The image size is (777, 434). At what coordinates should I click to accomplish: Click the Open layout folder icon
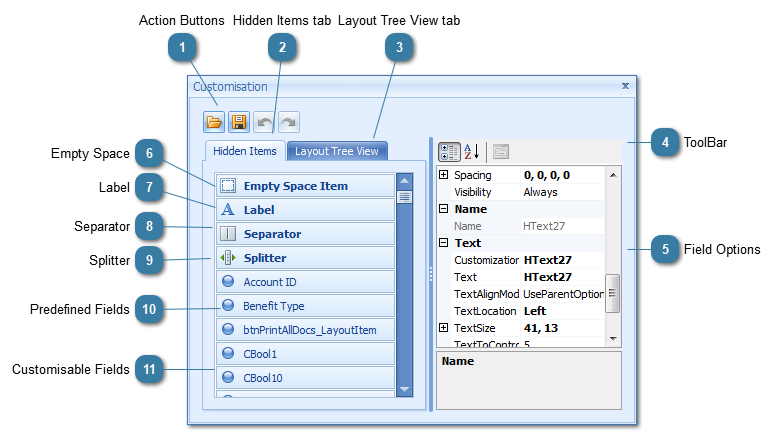pyautogui.click(x=214, y=122)
